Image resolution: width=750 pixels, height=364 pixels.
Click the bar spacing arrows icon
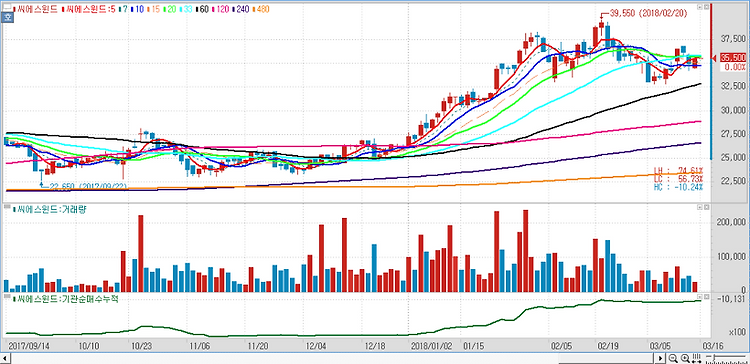pos(696,358)
